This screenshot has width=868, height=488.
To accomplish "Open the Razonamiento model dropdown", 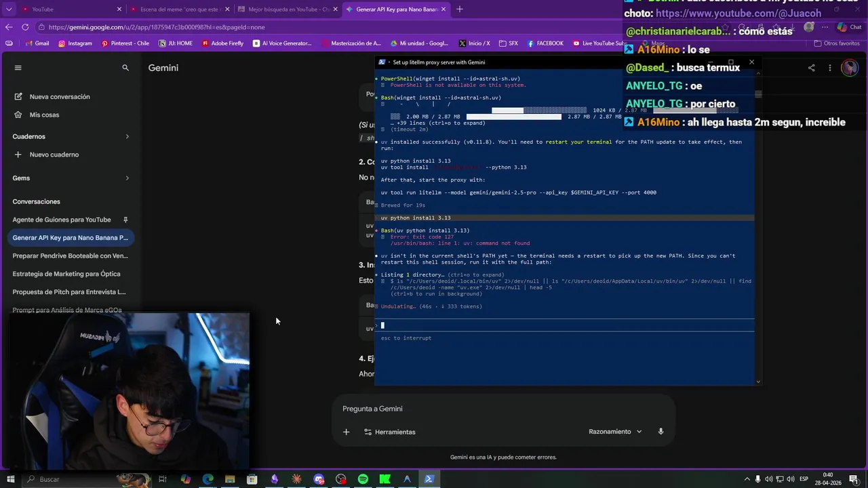I will pyautogui.click(x=615, y=432).
